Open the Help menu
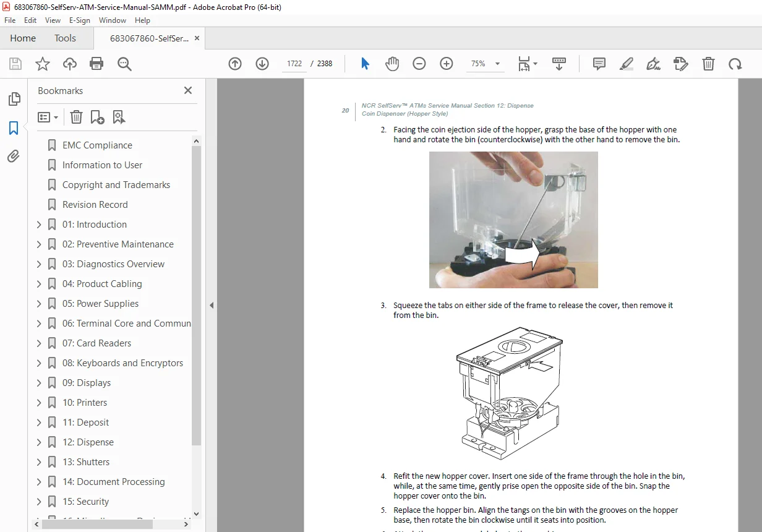The image size is (762, 532). (142, 20)
